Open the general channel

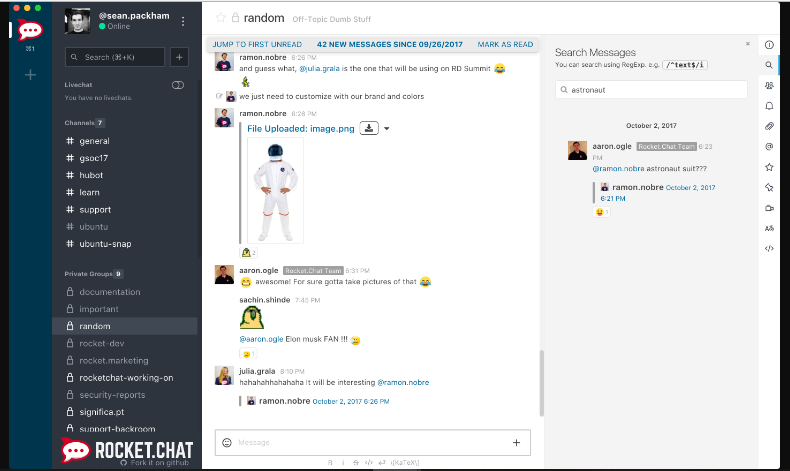click(x=94, y=141)
